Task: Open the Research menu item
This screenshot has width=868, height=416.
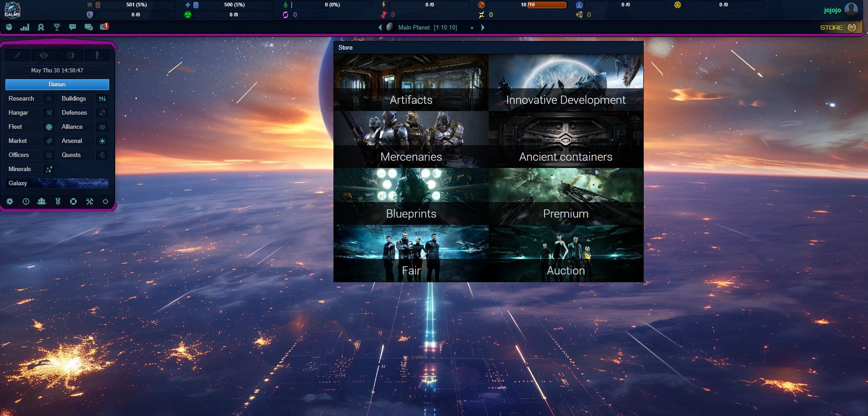Action: pyautogui.click(x=21, y=99)
